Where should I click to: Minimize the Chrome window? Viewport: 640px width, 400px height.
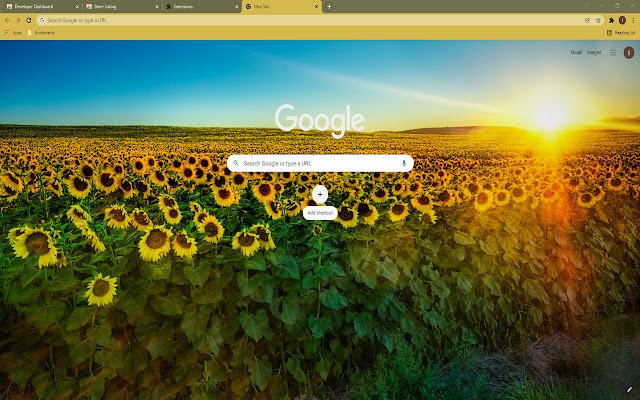point(602,6)
